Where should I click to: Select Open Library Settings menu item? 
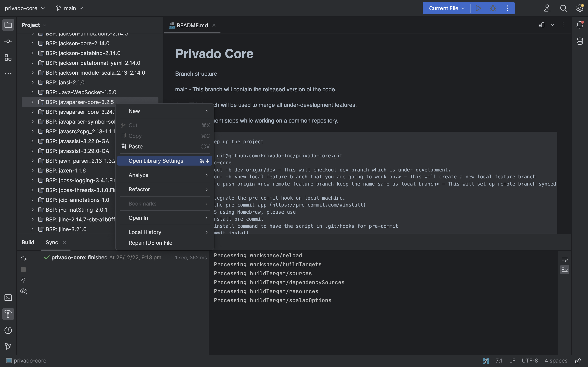[156, 161]
